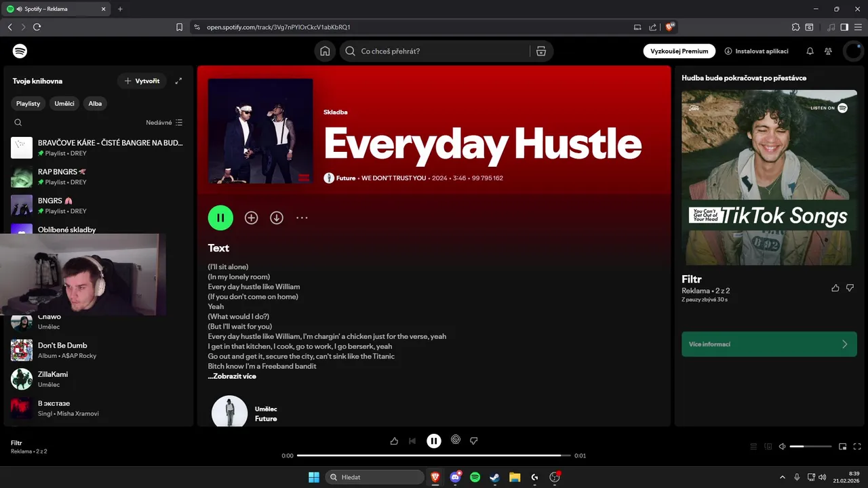Open the Browse icon in search bar
Screen dimensions: 868x488
[x=540, y=51]
